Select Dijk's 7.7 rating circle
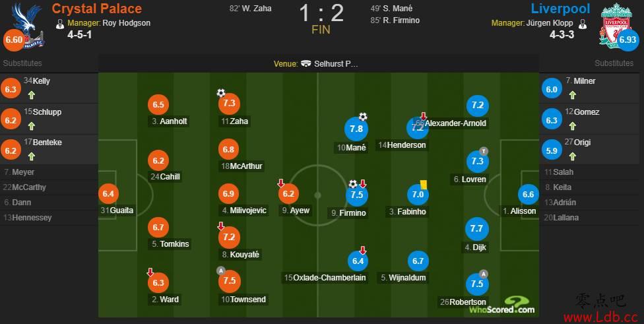The height and width of the screenshot is (324, 644). (x=477, y=229)
